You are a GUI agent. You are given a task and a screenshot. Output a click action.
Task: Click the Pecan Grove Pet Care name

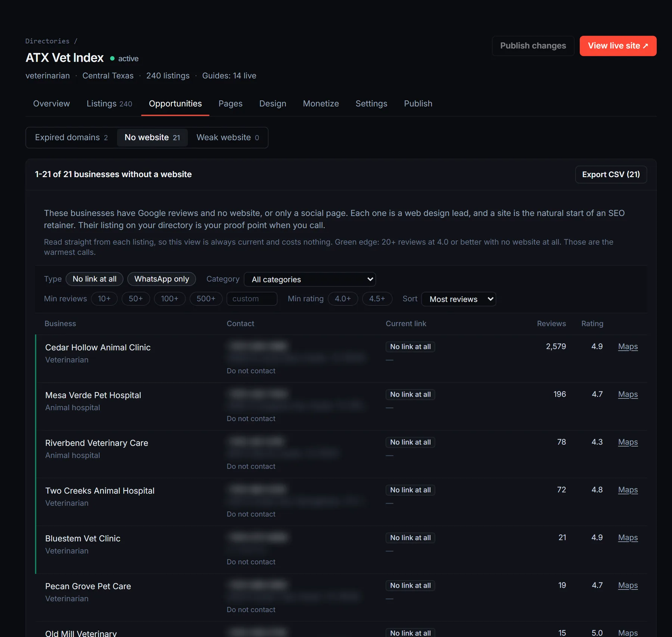[88, 587]
